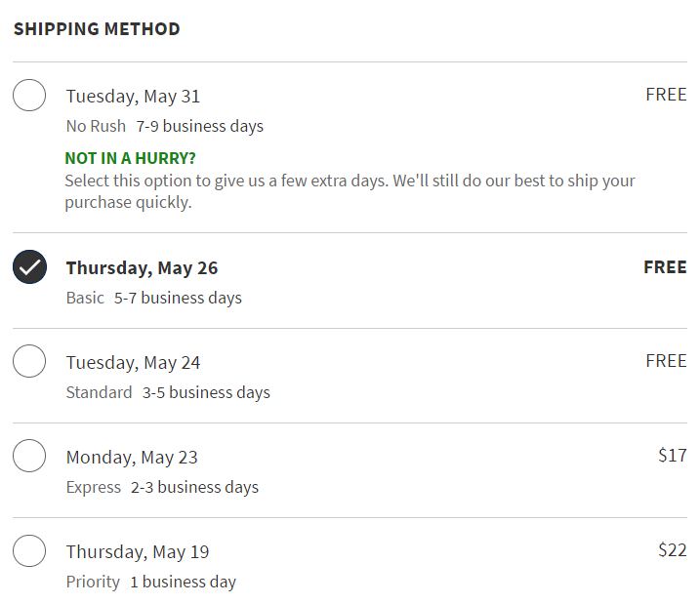The height and width of the screenshot is (604, 700).
Task: Click the Thursday, May 19 delivery date
Action: tap(138, 552)
